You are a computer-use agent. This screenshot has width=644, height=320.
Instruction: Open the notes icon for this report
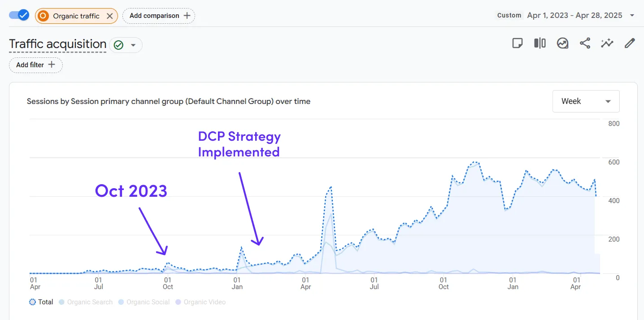(x=518, y=43)
